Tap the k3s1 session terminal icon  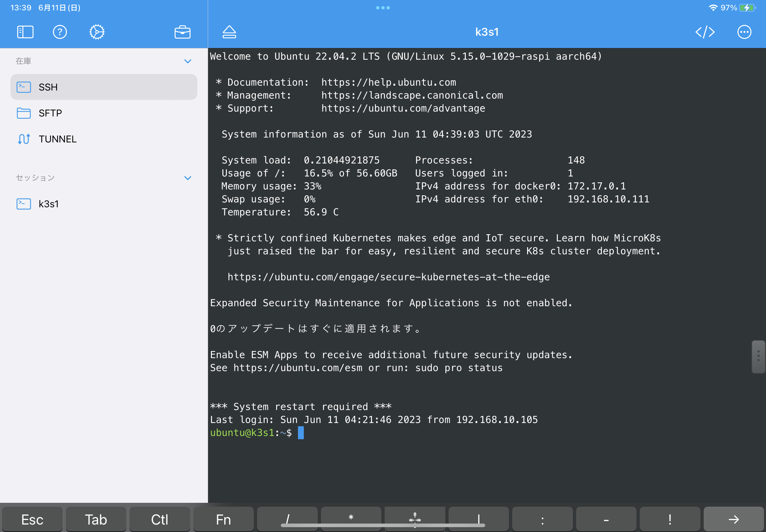pos(24,204)
